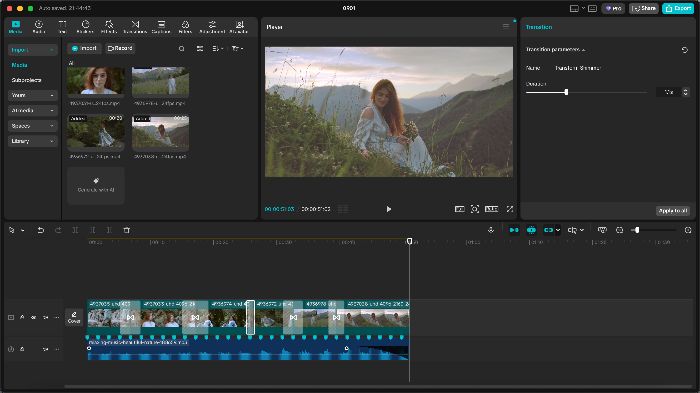Toggle main track magnet
This screenshot has width=700, height=393.
pyautogui.click(x=514, y=230)
